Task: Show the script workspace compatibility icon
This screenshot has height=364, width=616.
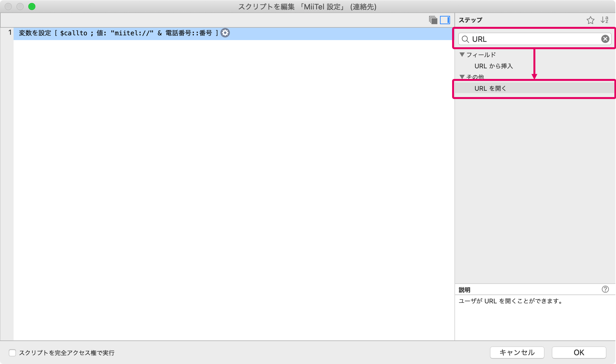Action: coord(433,20)
